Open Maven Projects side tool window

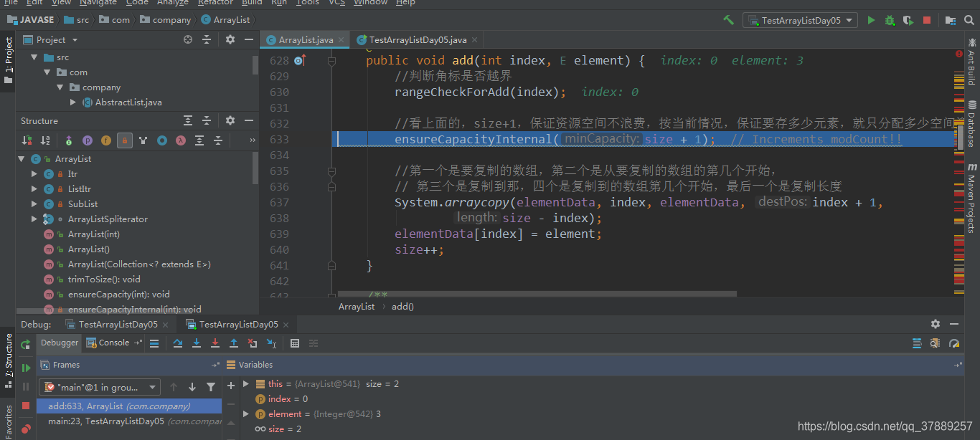coord(971,198)
